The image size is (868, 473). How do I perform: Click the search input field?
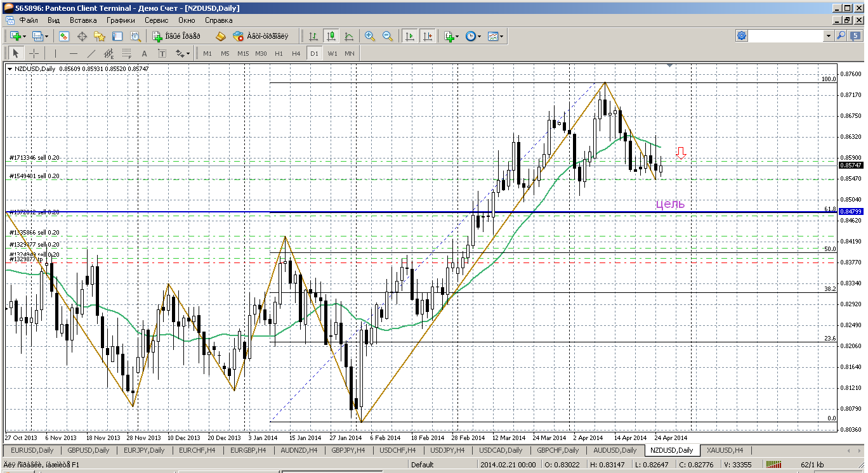786,37
